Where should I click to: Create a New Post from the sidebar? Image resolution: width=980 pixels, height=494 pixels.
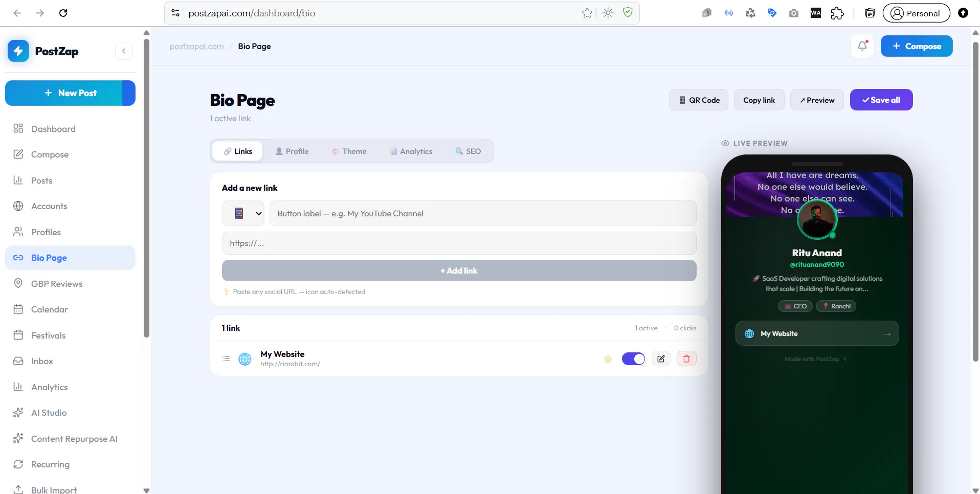point(70,93)
